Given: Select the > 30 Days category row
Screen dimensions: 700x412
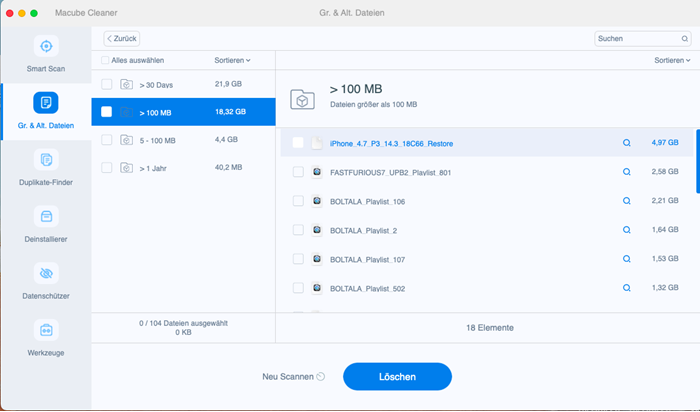Looking at the screenshot, I should (183, 84).
